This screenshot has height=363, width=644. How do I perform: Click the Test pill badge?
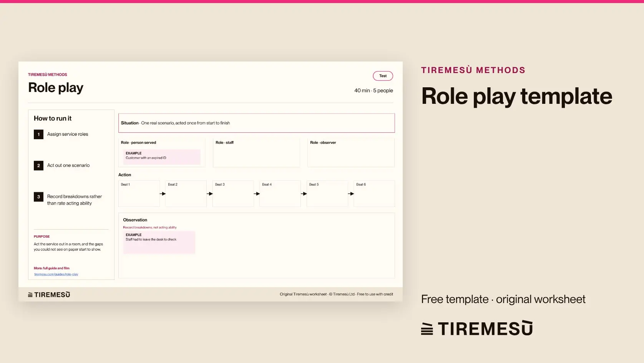(383, 76)
